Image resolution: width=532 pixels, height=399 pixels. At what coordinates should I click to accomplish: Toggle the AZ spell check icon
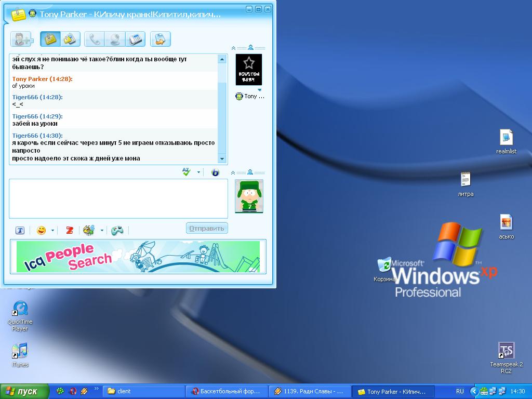click(x=187, y=172)
